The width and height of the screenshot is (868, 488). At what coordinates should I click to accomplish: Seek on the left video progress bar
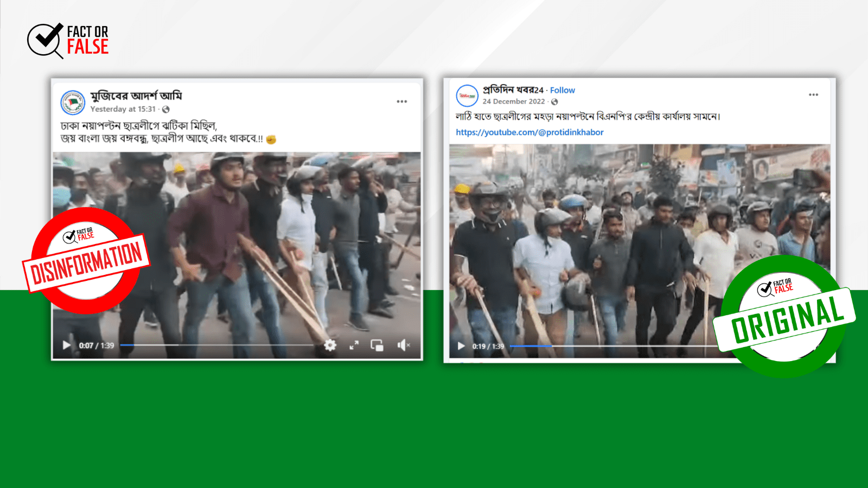pyautogui.click(x=217, y=345)
